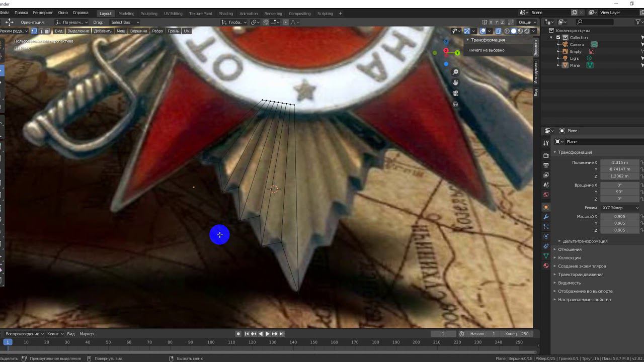Open Physics properties icon
The width and height of the screenshot is (644, 362).
pos(546,236)
